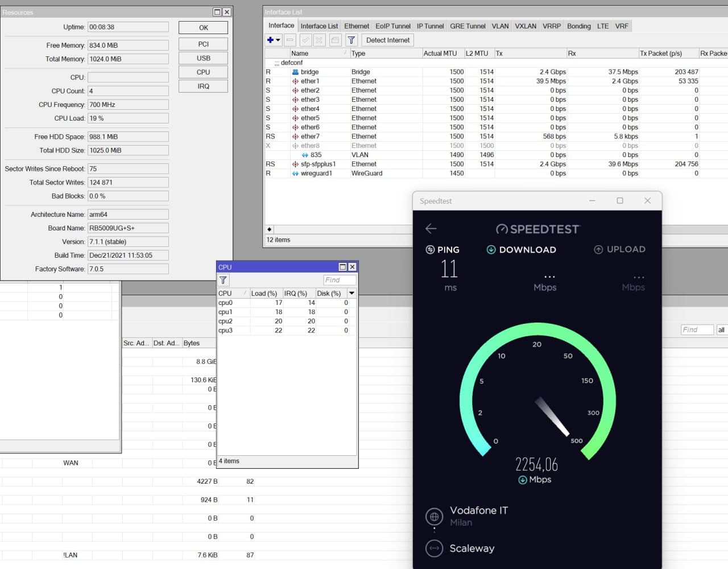Select the sfp-sfpplus1 interface row

coord(318,164)
